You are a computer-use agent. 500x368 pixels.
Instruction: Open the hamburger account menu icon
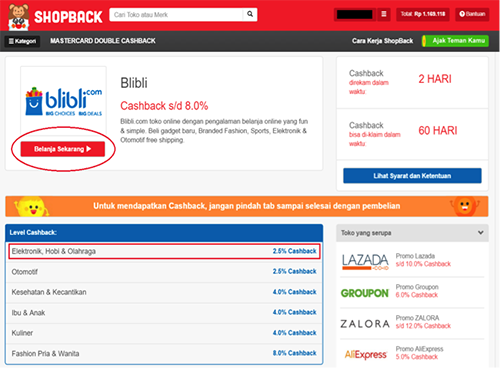tap(384, 14)
